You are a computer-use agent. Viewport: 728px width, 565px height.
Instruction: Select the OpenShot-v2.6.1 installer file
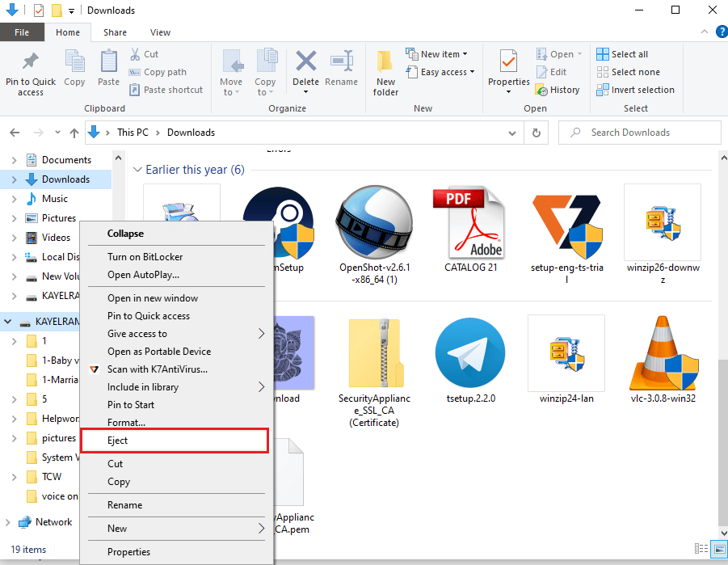pyautogui.click(x=375, y=235)
